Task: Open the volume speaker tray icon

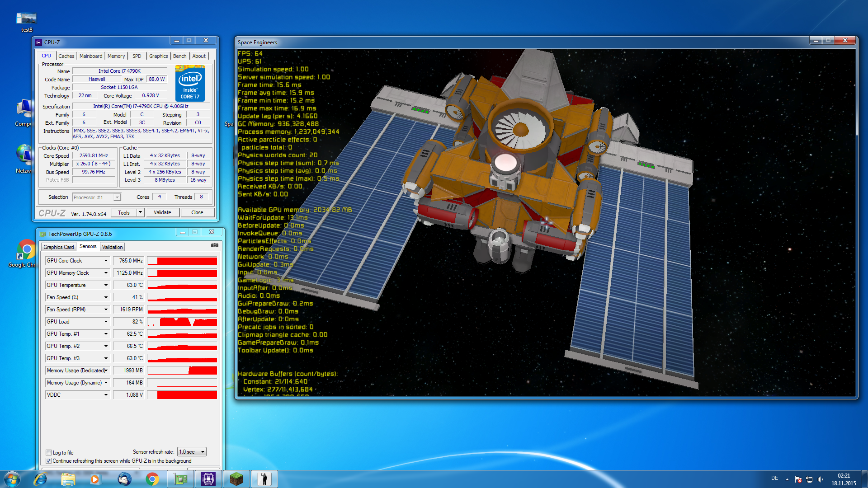Action: (820, 479)
